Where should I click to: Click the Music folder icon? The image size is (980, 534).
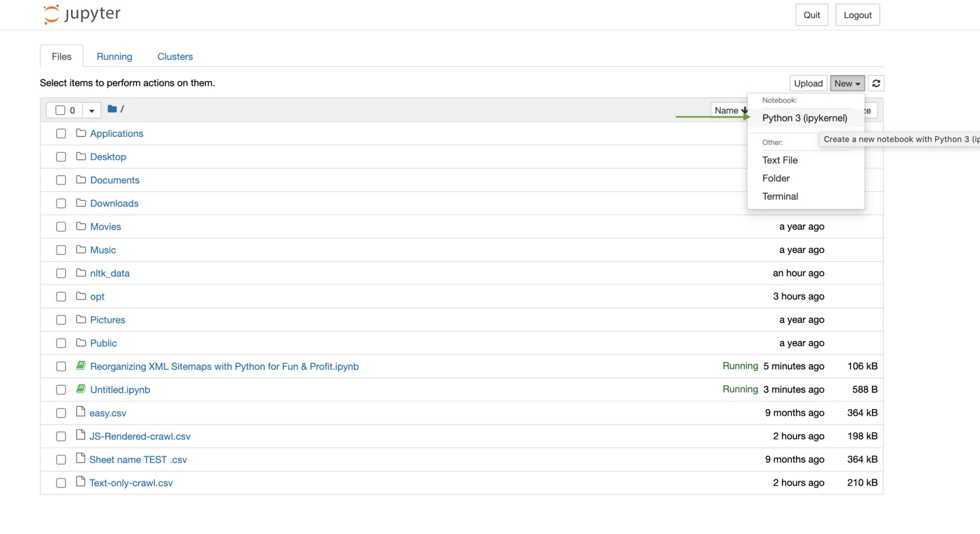click(81, 249)
